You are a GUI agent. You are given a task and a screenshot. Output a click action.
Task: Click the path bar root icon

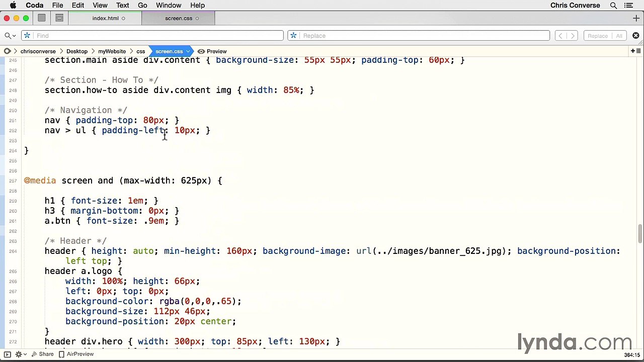pyautogui.click(x=7, y=51)
